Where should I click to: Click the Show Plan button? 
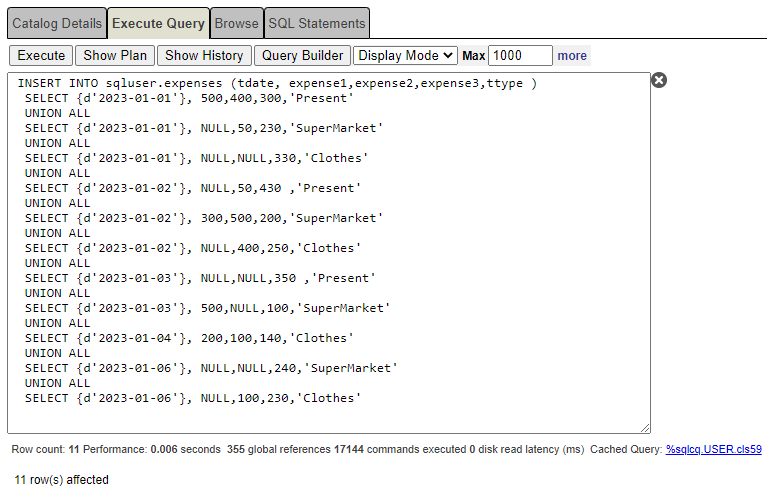(x=114, y=56)
